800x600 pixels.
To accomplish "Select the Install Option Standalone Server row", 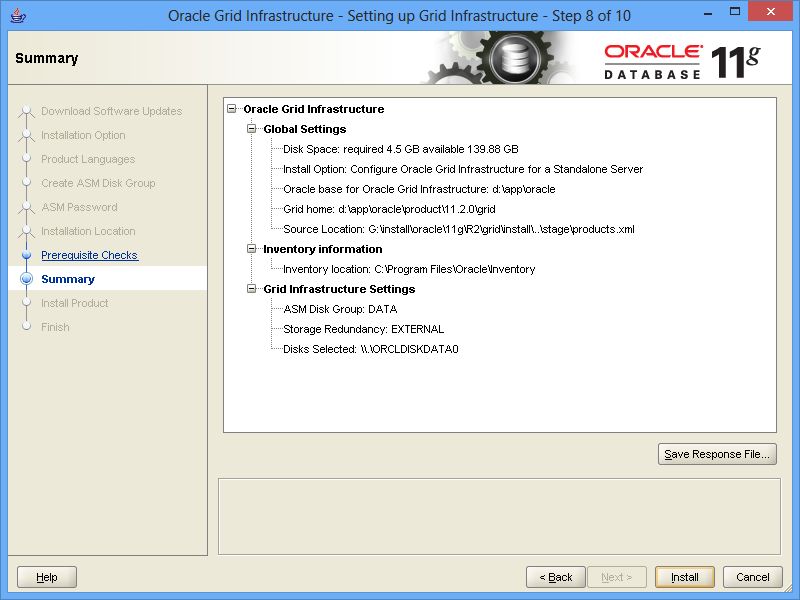I will (463, 169).
